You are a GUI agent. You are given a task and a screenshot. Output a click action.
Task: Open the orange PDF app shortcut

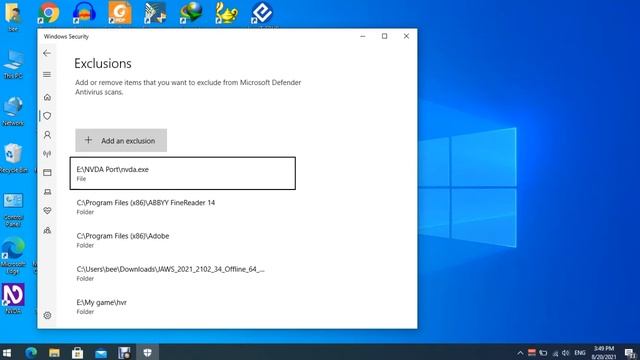pyautogui.click(x=120, y=13)
